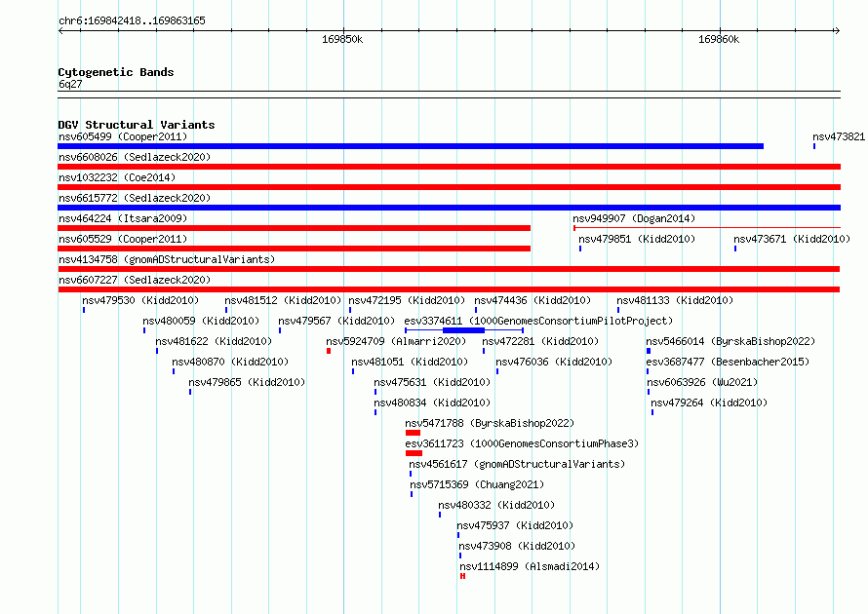Click blue bar under nsv6615772 (Sedlazeck2020)
Screen dimensions: 868x614
click(449, 208)
